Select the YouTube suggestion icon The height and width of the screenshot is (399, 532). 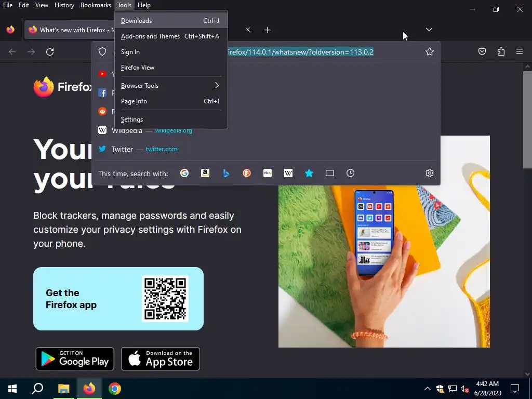(102, 74)
